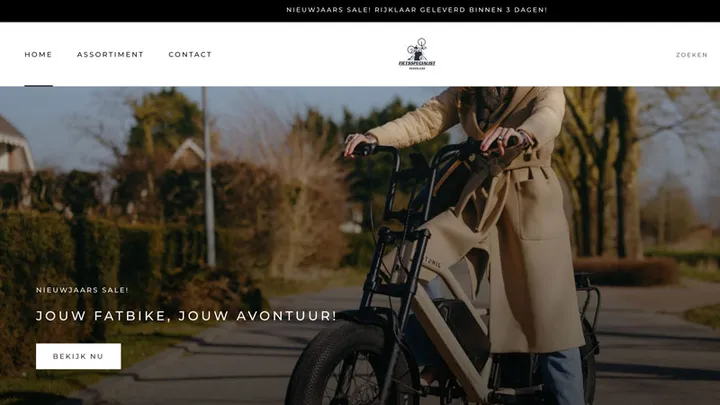Go to the Contact page
Viewport: 720px width, 405px height.
point(190,54)
